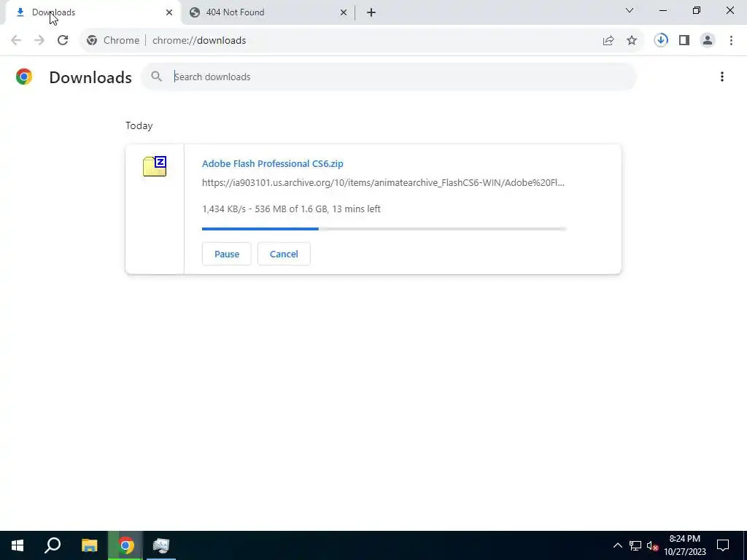Open the Windows Start menu
This screenshot has width=747, height=560.
(18, 545)
